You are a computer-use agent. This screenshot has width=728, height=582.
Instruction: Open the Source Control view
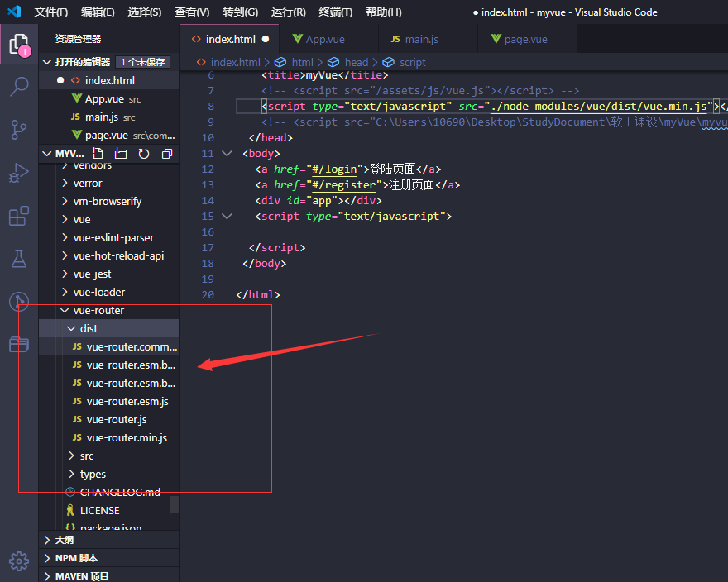click(x=19, y=130)
